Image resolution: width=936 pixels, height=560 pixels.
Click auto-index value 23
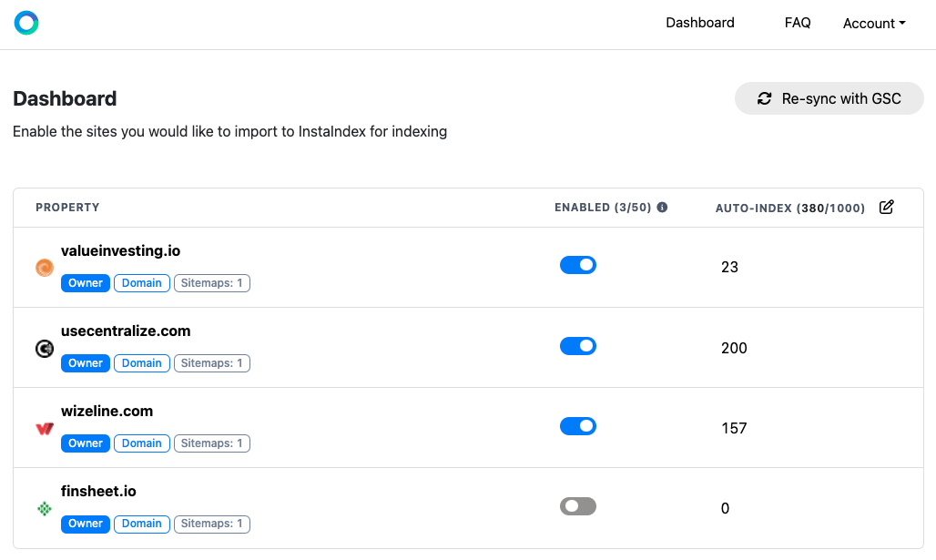click(x=729, y=267)
